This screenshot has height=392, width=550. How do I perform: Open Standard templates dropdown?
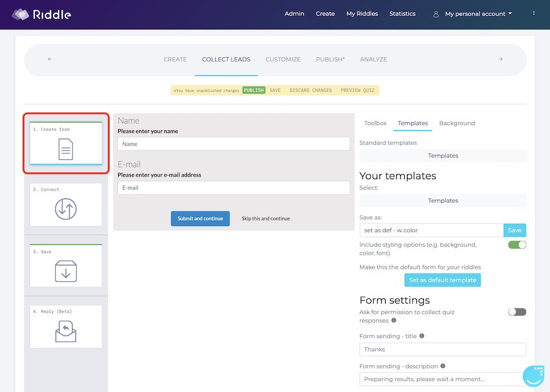[x=443, y=156]
